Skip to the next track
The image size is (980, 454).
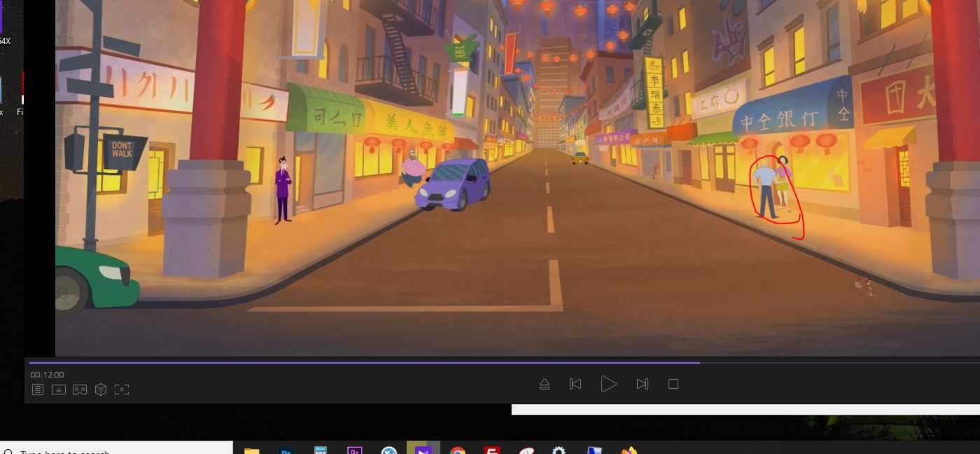(x=642, y=384)
